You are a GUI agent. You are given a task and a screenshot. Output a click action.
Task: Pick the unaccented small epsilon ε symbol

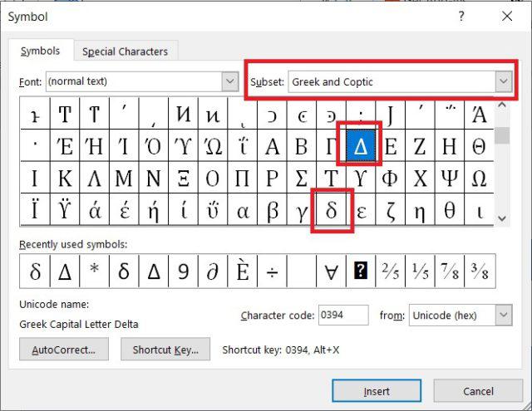[361, 210]
